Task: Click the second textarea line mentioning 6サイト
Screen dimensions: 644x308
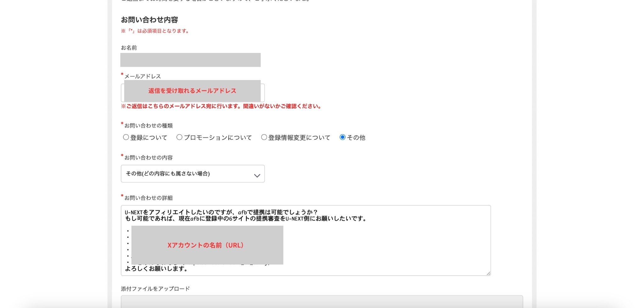Action: [246, 219]
